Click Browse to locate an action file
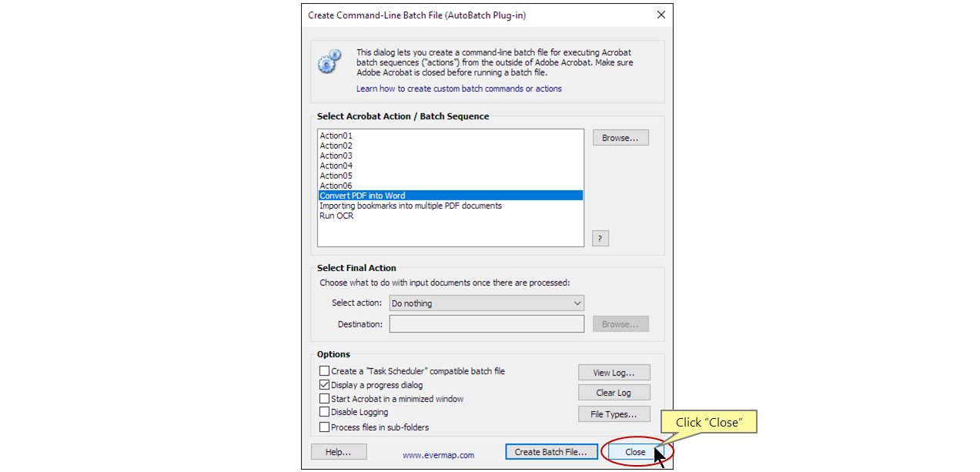Image resolution: width=980 pixels, height=472 pixels. point(620,137)
